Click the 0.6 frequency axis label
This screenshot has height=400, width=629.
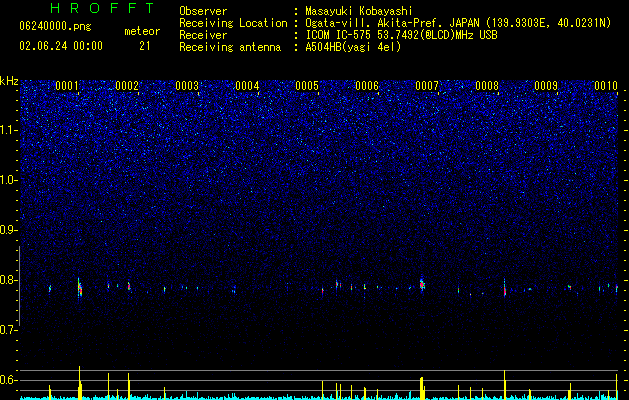pyautogui.click(x=9, y=380)
